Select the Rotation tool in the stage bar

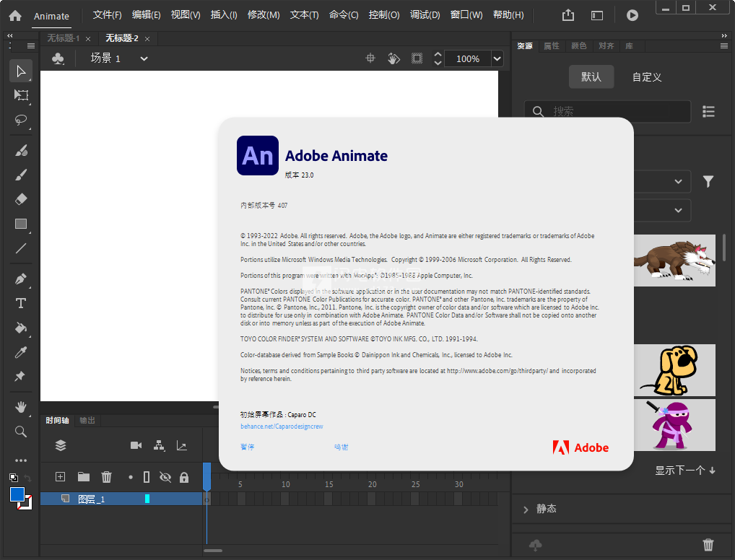393,58
